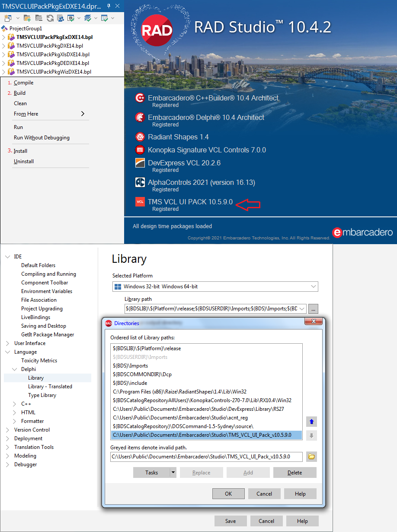Expand TMSVCLUIPackPkgExDXE14.bpl tree node

click(x=4, y=37)
